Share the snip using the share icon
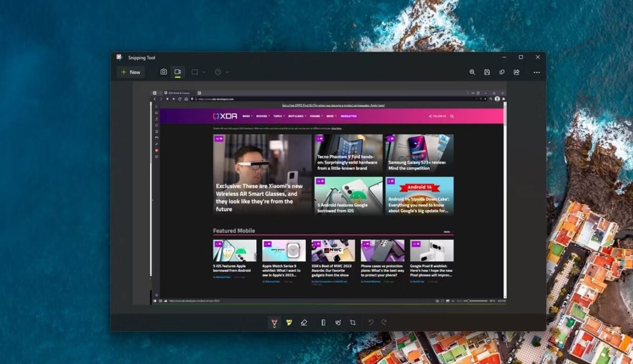Viewport: 633px width, 364px height. pyautogui.click(x=516, y=72)
